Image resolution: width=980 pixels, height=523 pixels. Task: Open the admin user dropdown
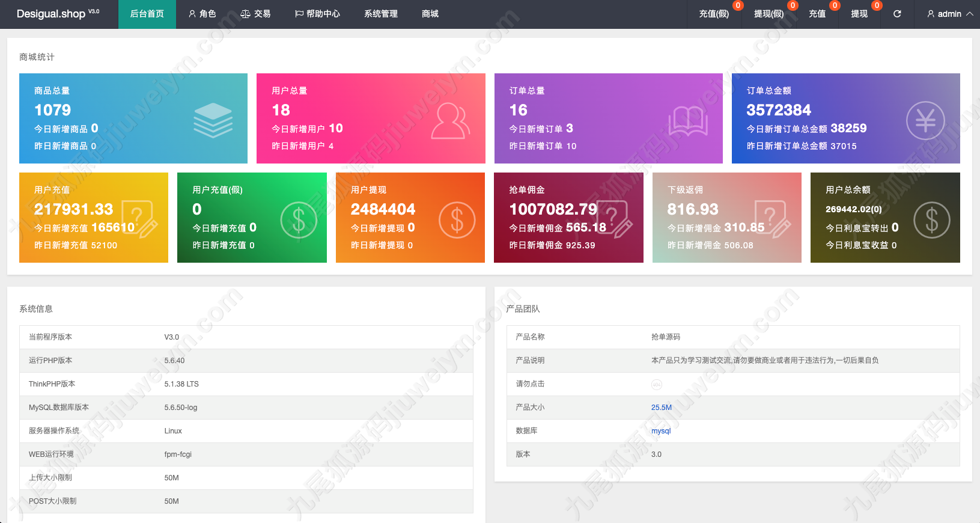pyautogui.click(x=950, y=14)
